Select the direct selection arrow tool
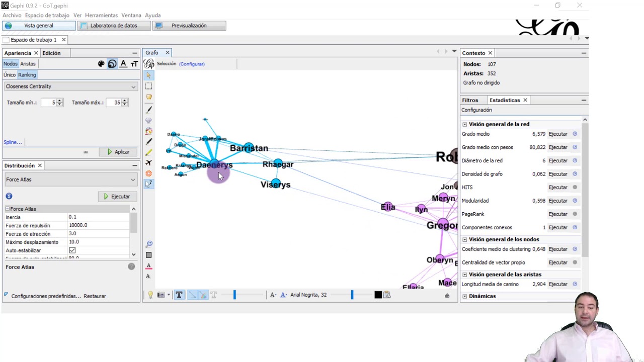 click(148, 75)
